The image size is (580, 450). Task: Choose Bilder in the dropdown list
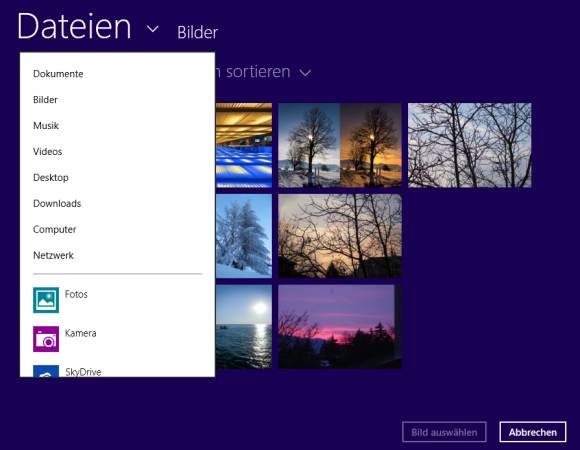[x=45, y=99]
